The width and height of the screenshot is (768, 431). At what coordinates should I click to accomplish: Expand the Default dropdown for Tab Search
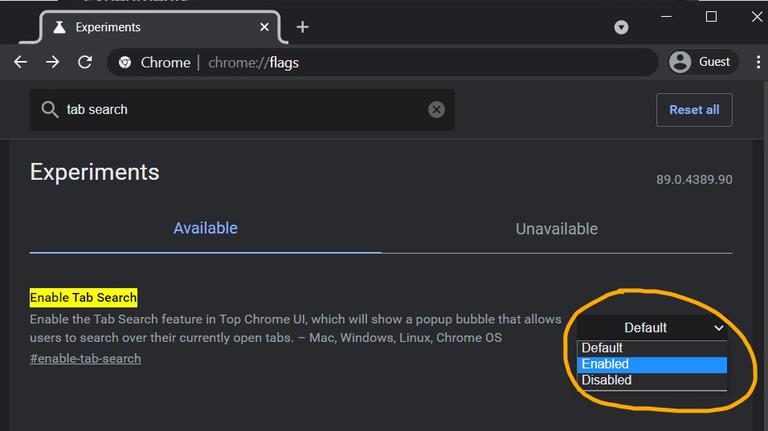tap(652, 327)
